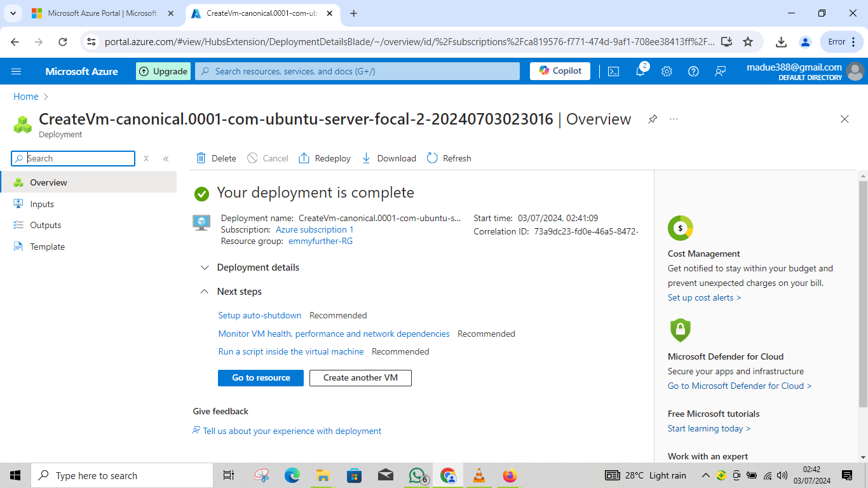Refresh the deployment overview
868x488 pixels.
449,158
